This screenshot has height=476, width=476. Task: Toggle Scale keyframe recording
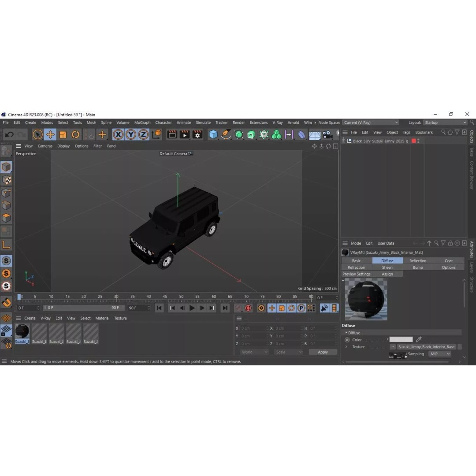pos(282,308)
